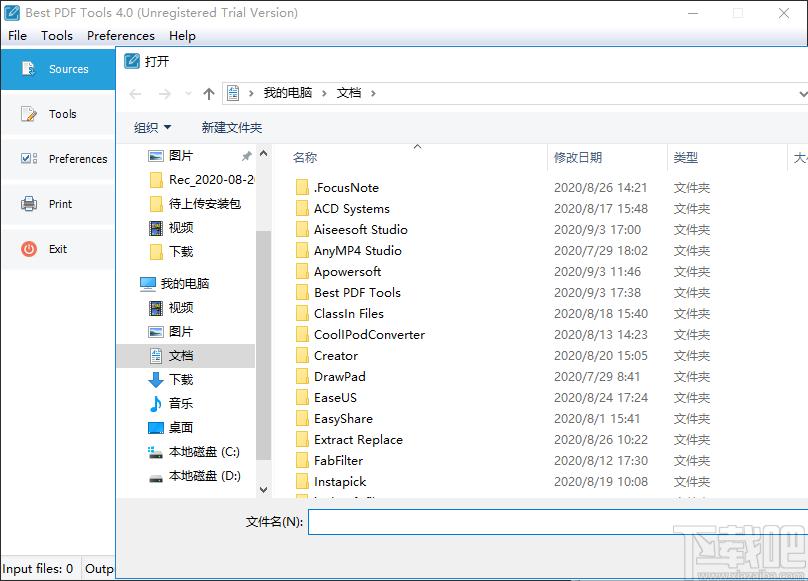Select the Creator folder name

click(336, 356)
